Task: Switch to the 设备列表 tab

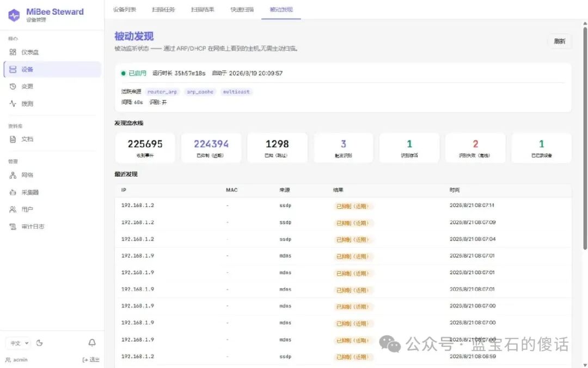Action: (x=125, y=10)
